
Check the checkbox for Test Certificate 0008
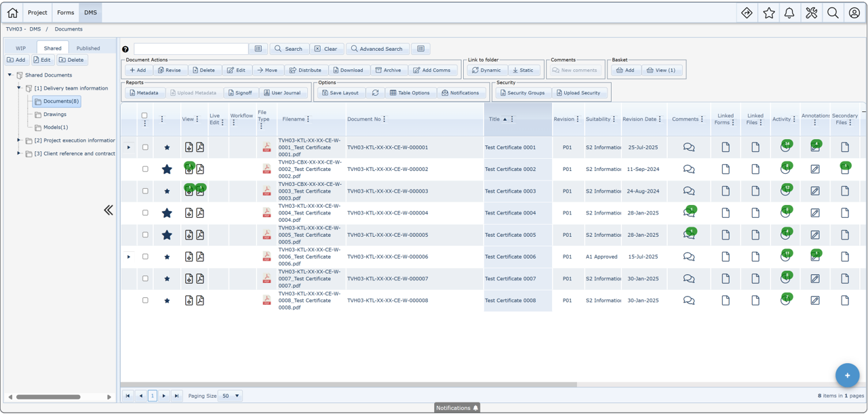pyautogui.click(x=145, y=300)
